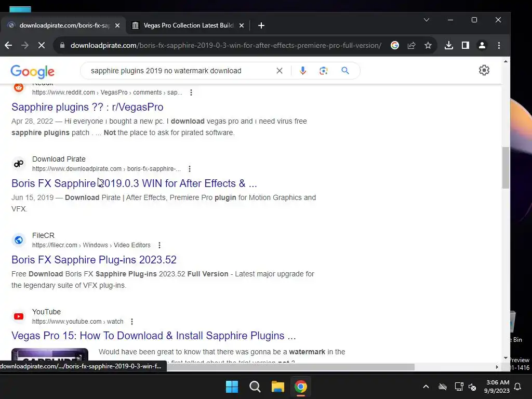Clear the search query text
The image size is (532, 399).
point(279,71)
